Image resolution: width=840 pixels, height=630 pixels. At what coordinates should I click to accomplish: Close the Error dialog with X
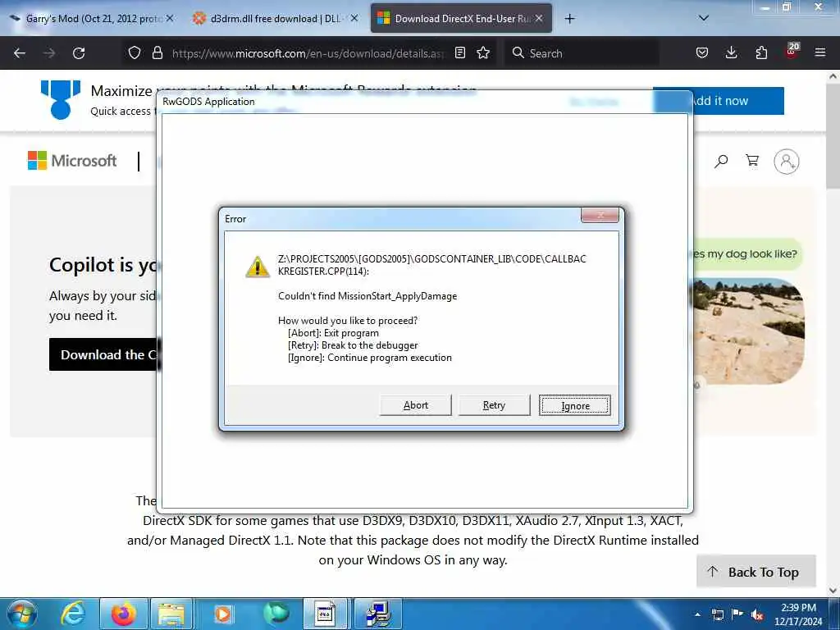click(x=600, y=216)
